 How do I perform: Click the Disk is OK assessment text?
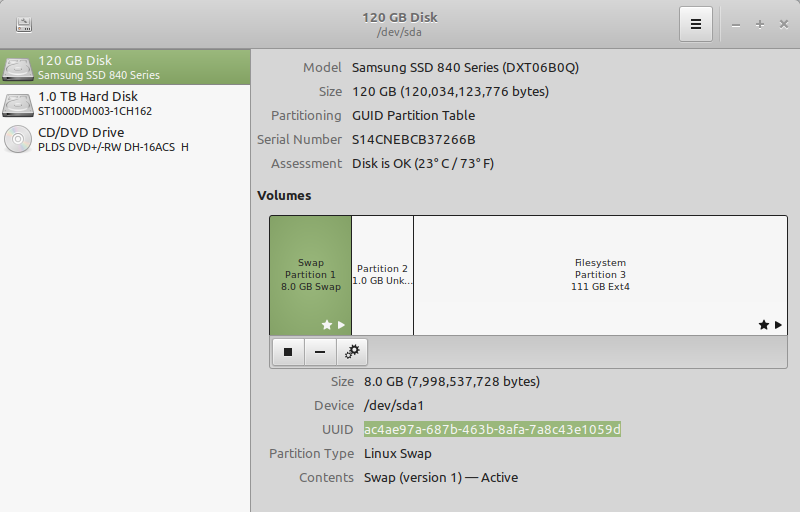(423, 163)
